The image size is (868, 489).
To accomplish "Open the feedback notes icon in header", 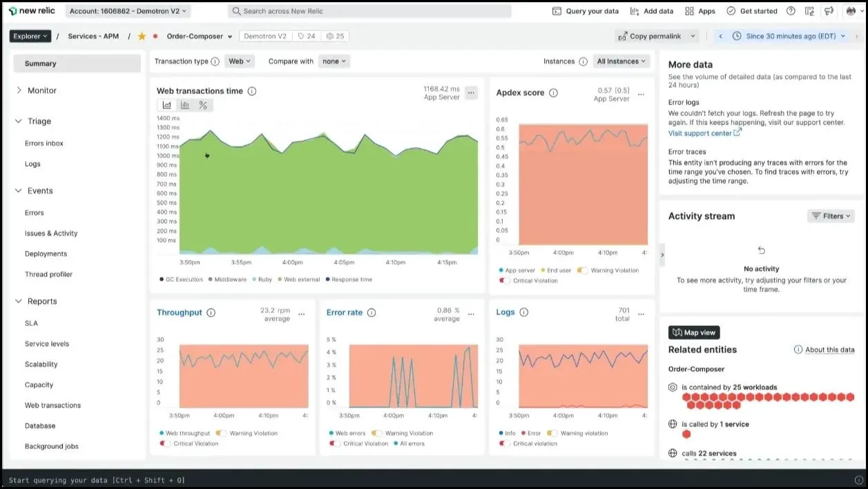I will tap(810, 11).
